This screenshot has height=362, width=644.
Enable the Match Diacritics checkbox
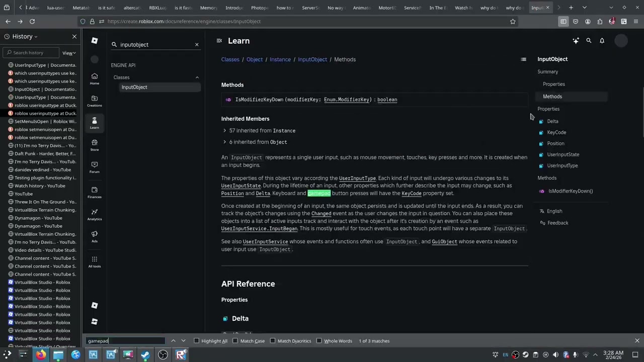click(273, 341)
